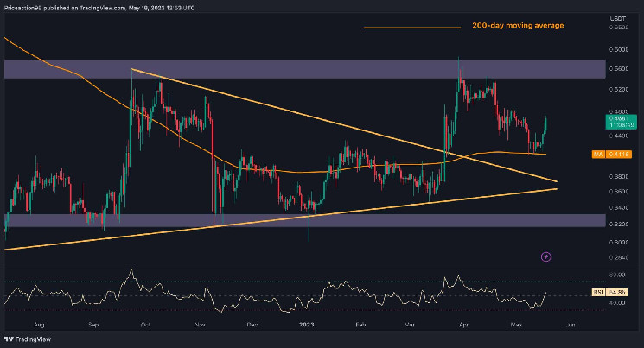Click the 0.3600 price axis label
The width and height of the screenshot is (644, 348).
click(619, 192)
